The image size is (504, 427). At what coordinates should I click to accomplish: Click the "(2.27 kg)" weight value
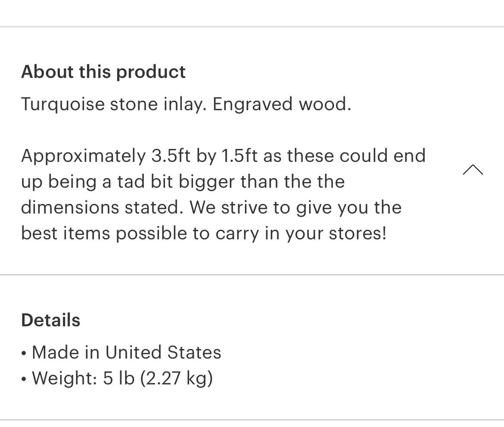[x=176, y=378]
